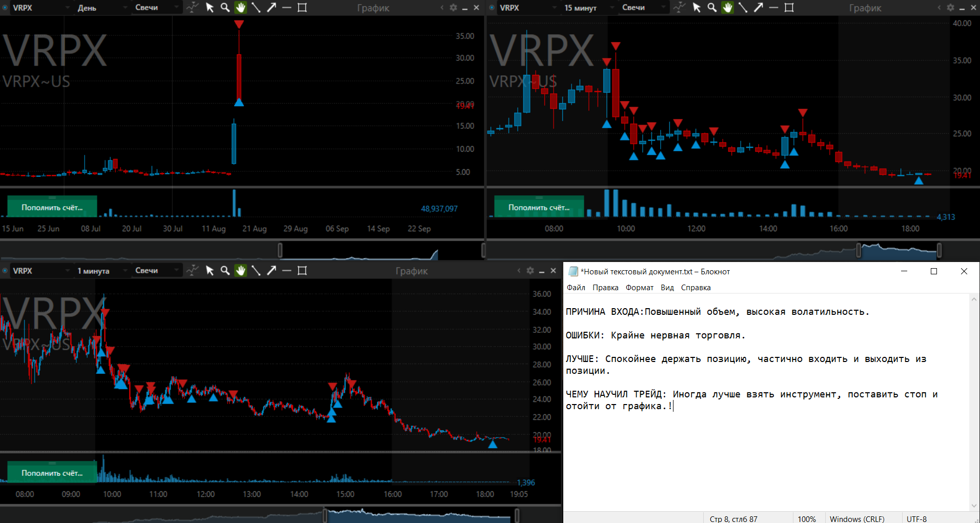Select the pointer tool on the daily chart
Image resolution: width=980 pixels, height=523 pixels.
210,7
